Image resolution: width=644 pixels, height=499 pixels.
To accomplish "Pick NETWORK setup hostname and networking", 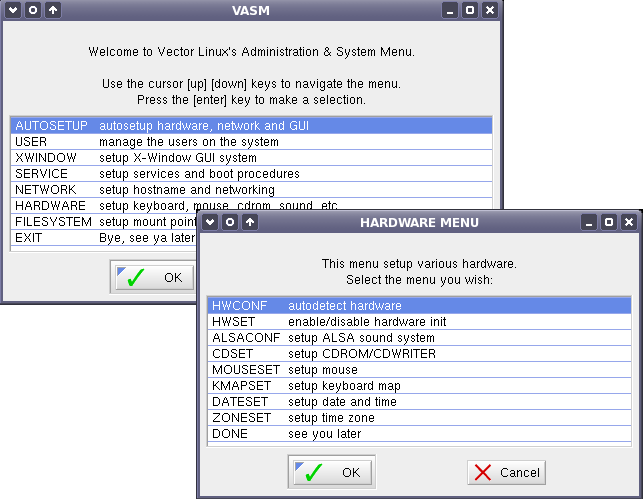I will point(251,190).
